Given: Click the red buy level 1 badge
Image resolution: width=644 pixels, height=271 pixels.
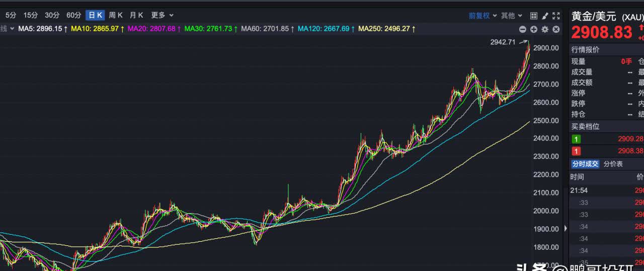Looking at the screenshot, I should coord(576,151).
